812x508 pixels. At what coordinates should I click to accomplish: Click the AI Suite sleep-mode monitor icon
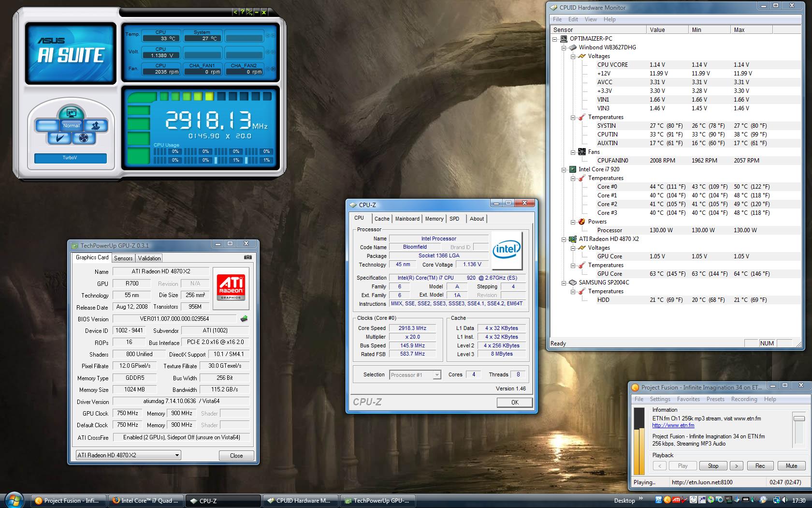[71, 113]
